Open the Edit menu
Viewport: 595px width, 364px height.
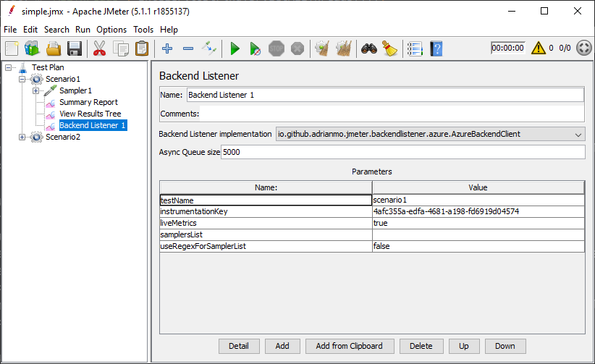click(x=30, y=30)
